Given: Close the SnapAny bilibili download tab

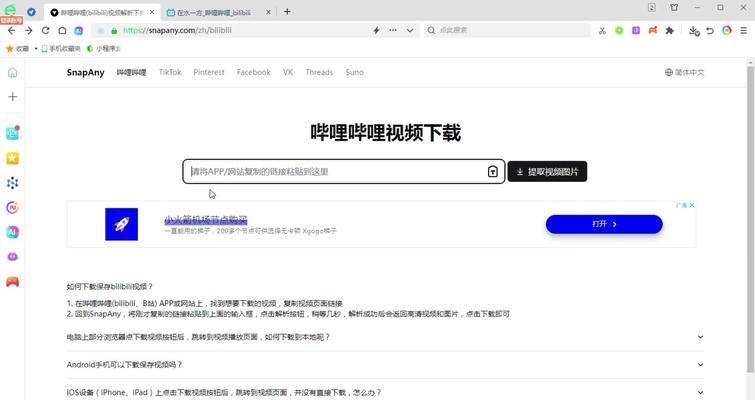Looking at the screenshot, I should 152,12.
